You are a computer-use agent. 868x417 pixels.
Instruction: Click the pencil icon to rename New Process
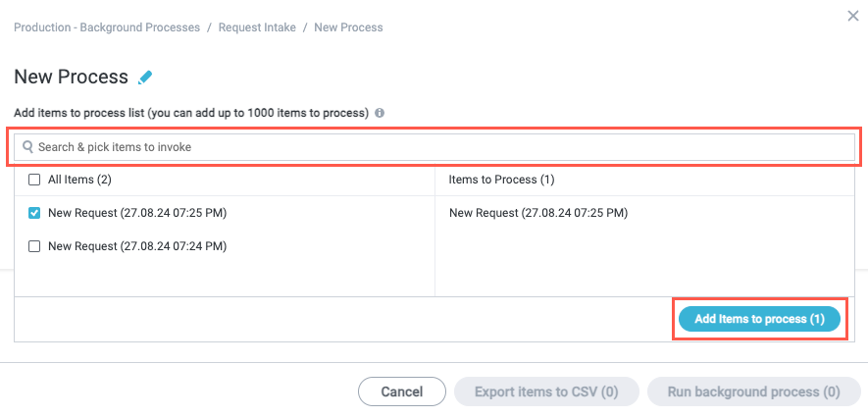(146, 78)
